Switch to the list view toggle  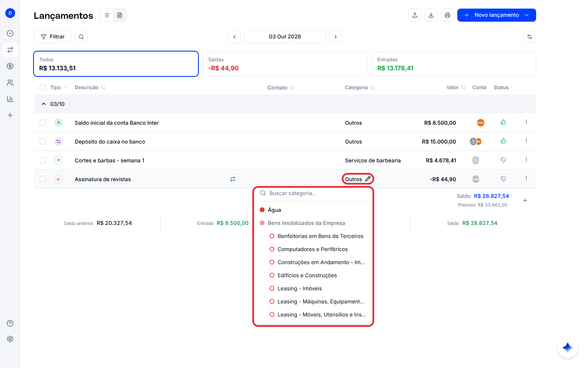(x=107, y=15)
